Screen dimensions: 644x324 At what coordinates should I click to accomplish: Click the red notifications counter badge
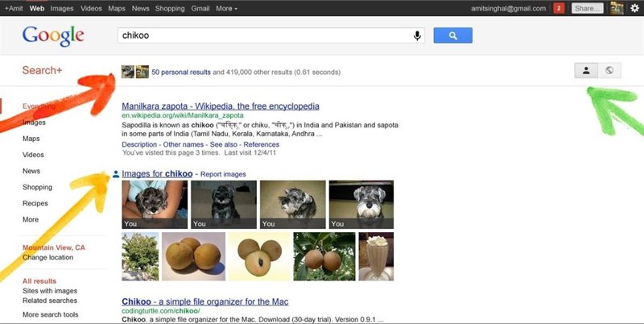(x=559, y=8)
